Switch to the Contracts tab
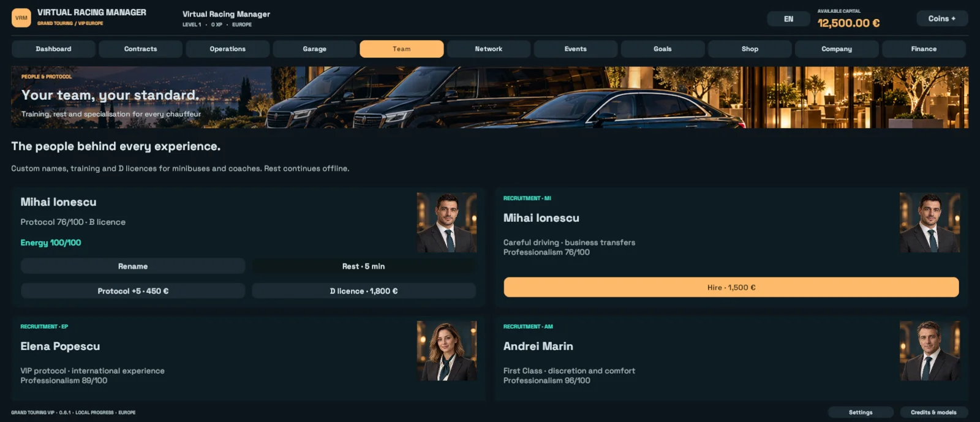Screen dimensions: 980x422 pyautogui.click(x=140, y=49)
